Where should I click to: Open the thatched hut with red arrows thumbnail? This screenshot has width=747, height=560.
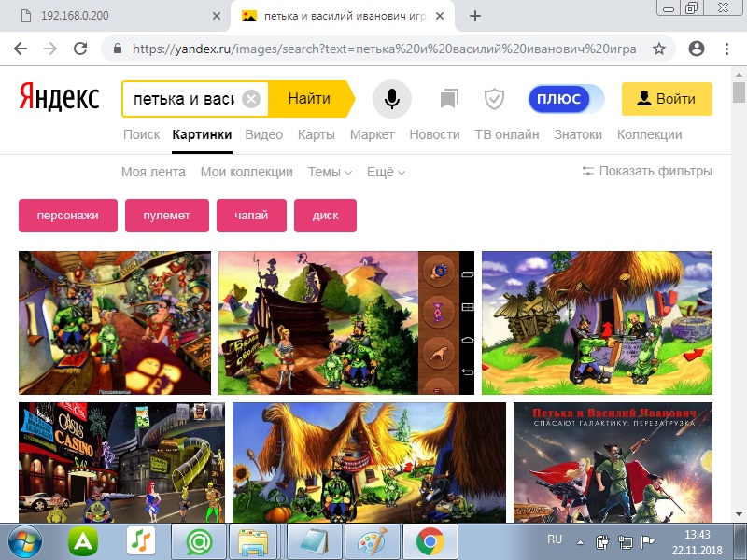point(597,323)
